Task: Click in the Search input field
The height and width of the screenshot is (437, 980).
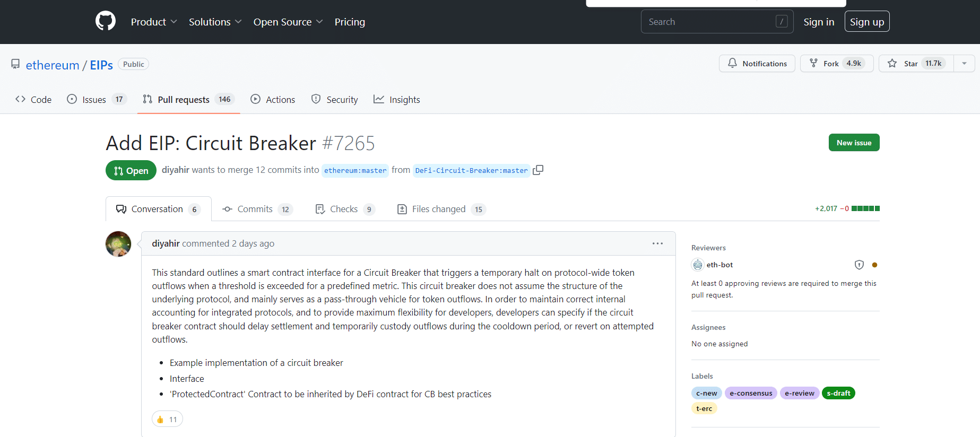Action: 717,22
